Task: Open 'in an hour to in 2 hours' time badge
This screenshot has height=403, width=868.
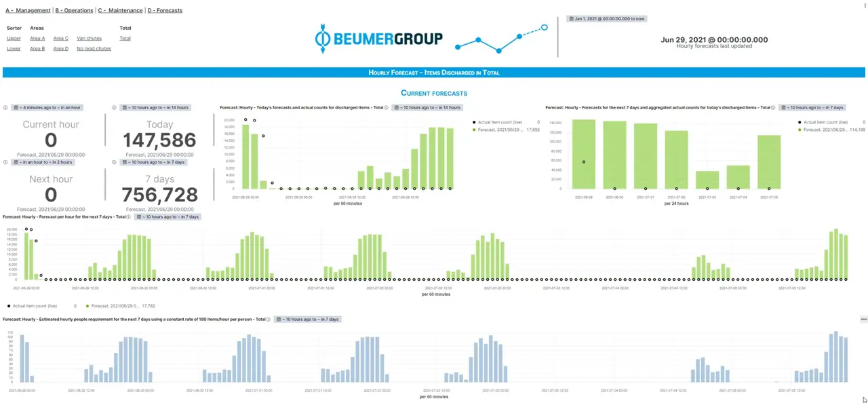Action: tap(43, 162)
